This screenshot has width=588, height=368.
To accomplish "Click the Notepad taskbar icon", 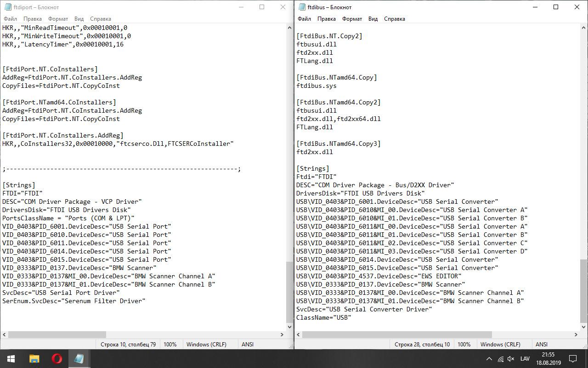I will pos(79,358).
